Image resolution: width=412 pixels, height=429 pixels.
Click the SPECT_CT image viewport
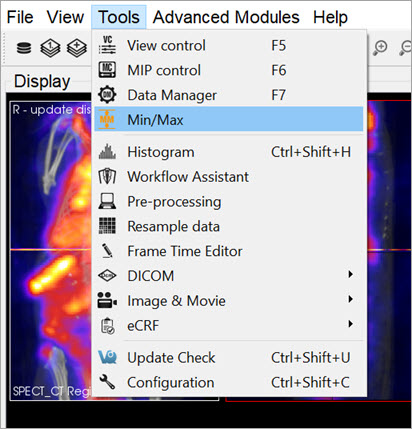point(51,250)
